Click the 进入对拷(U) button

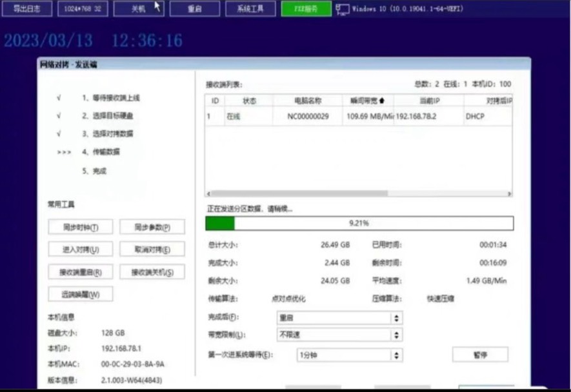click(x=81, y=250)
